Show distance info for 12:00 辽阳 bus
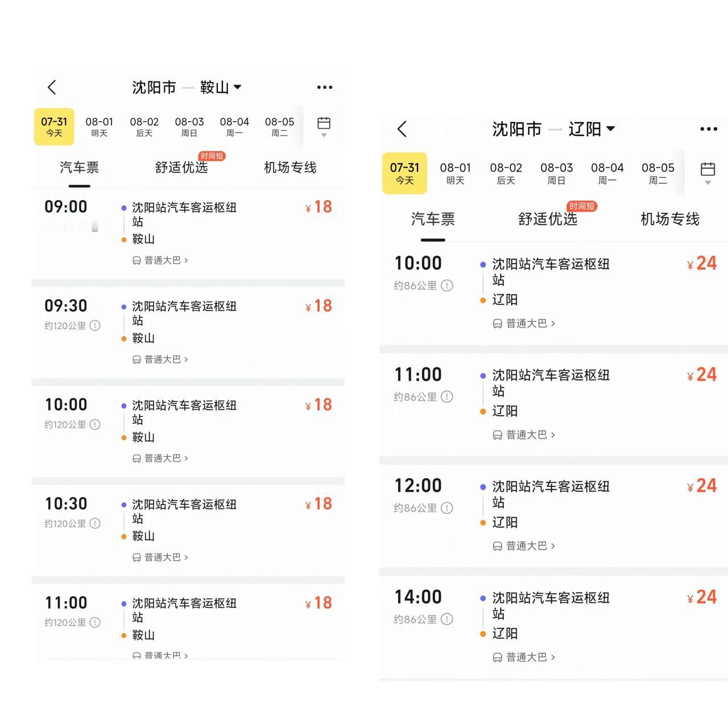Screen dimensions: 728x728 (x=447, y=508)
